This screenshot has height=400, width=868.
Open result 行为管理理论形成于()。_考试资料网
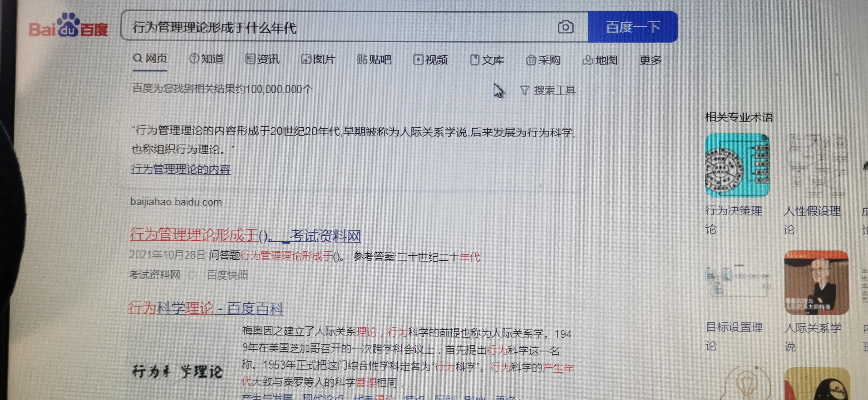coord(245,235)
